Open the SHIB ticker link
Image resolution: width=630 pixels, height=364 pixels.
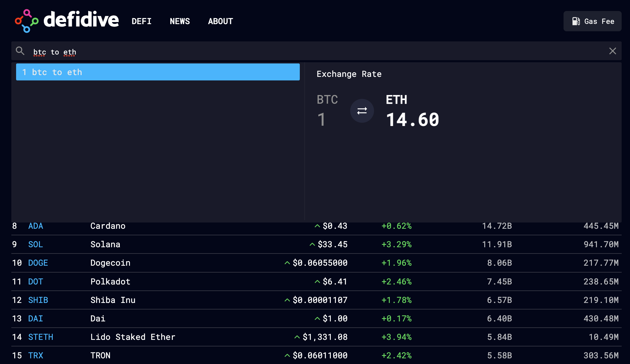[x=38, y=300]
